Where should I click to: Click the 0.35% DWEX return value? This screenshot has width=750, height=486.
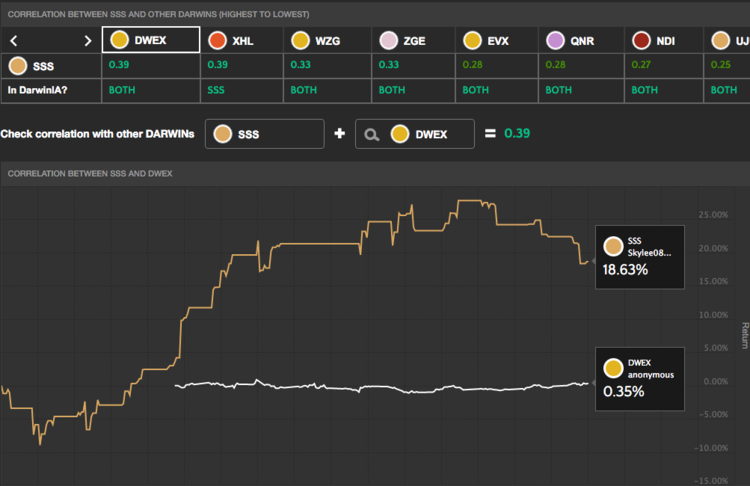(x=624, y=392)
